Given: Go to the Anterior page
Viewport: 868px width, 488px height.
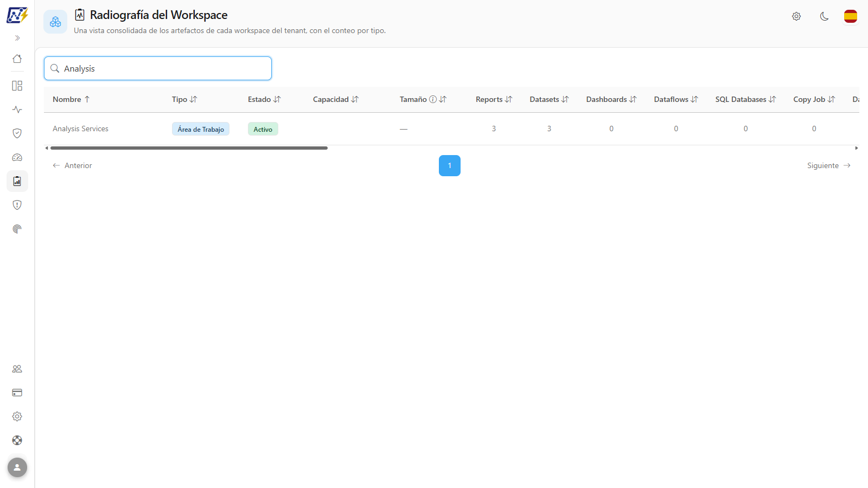Looking at the screenshot, I should 72,165.
